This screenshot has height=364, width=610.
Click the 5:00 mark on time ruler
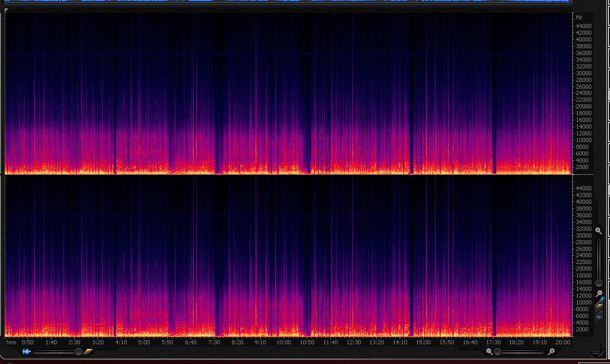144,342
